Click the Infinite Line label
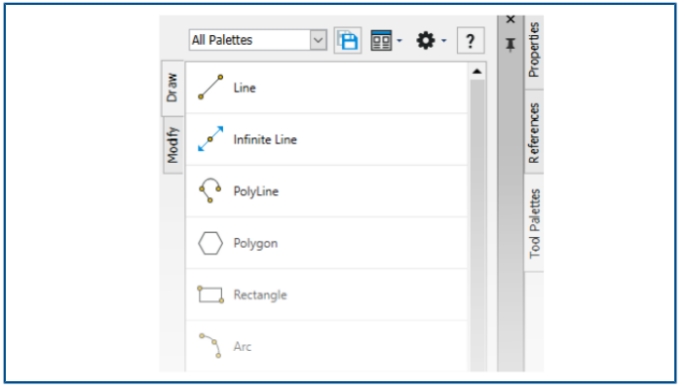Viewport: 685px width, 389px height. 265,139
